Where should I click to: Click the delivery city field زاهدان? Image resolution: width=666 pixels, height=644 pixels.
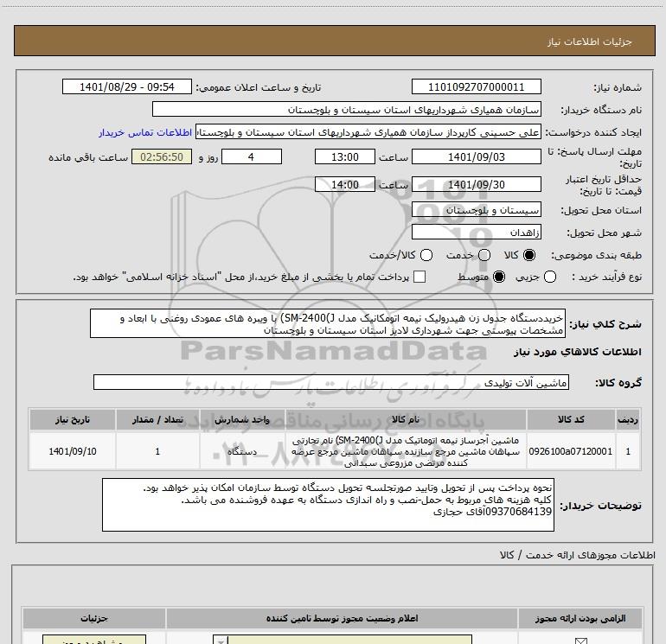pyautogui.click(x=476, y=233)
